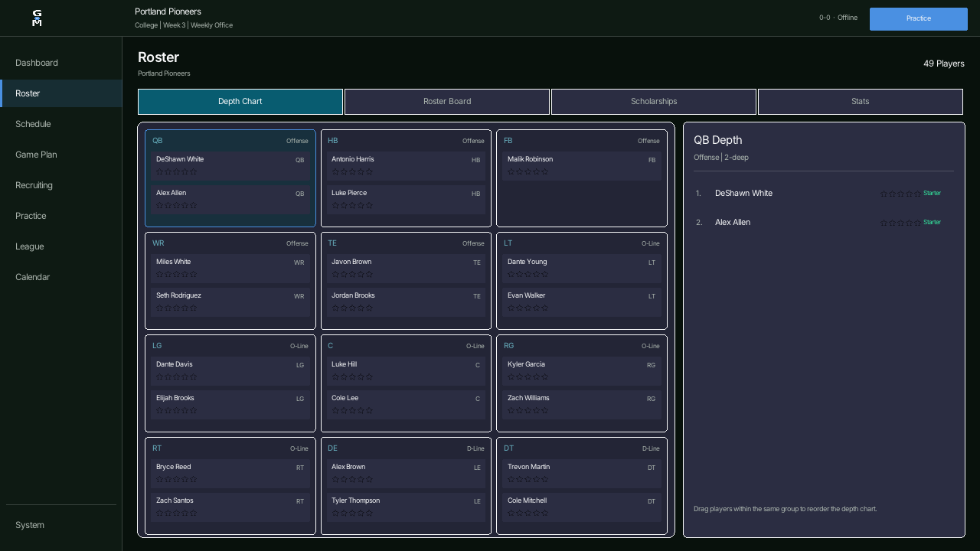Viewport: 980px width, 551px height.
Task: Select Antonio Harris HB row
Action: pyautogui.click(x=406, y=166)
